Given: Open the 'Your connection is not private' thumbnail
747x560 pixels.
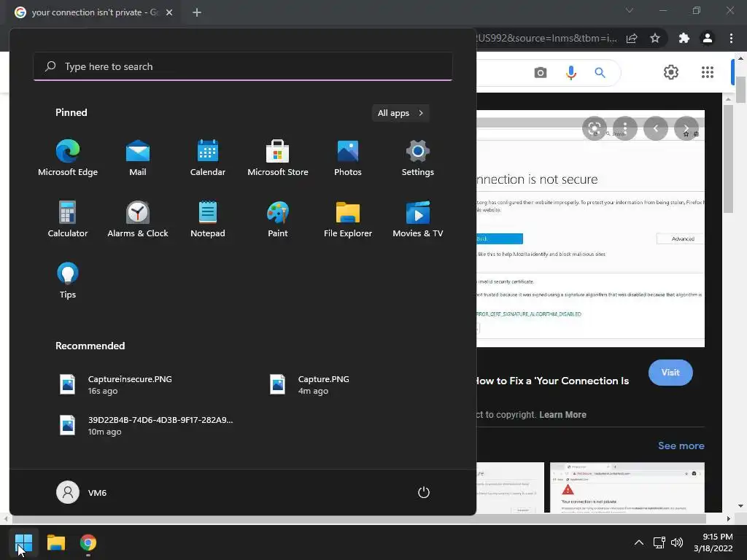Looking at the screenshot, I should 627,487.
